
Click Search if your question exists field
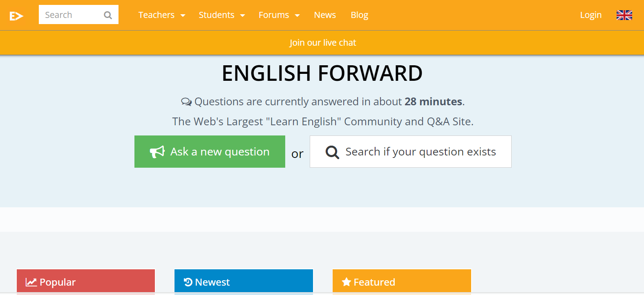(411, 151)
